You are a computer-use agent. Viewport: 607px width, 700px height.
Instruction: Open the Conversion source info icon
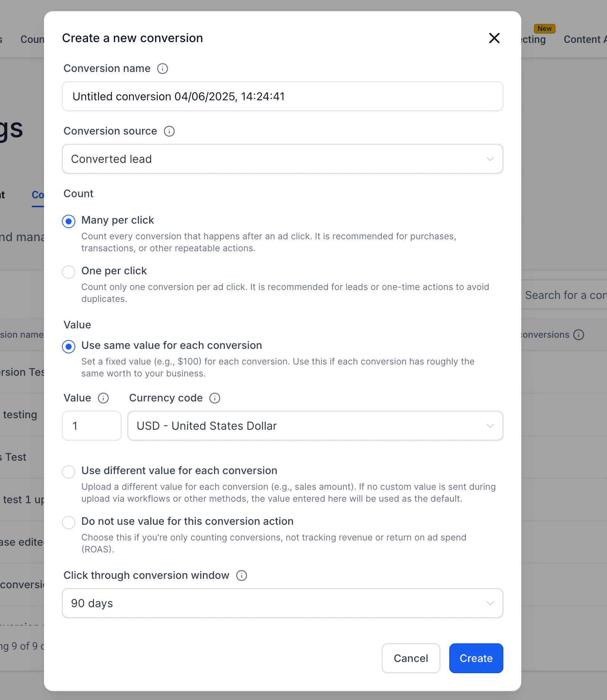pyautogui.click(x=169, y=131)
